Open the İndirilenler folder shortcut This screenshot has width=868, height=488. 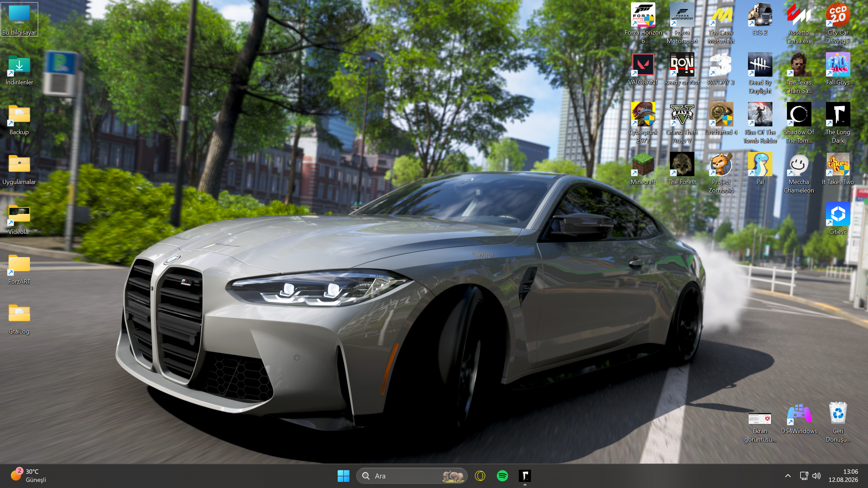19,70
